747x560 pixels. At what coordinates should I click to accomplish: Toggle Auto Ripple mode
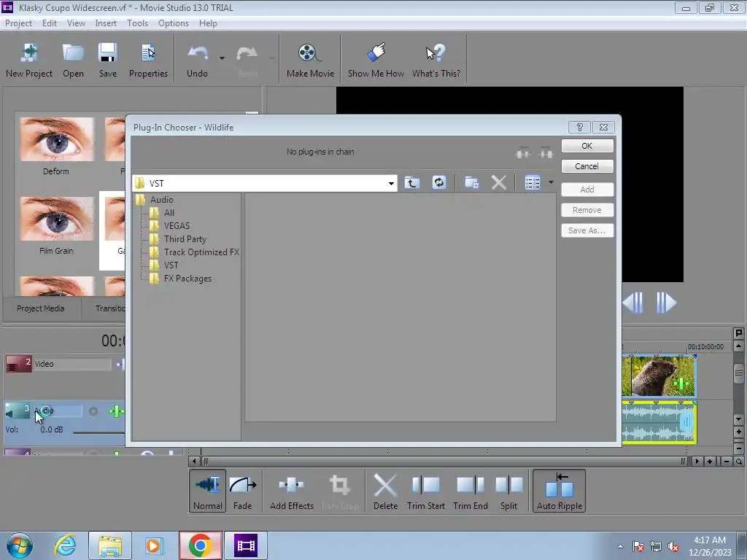click(560, 491)
